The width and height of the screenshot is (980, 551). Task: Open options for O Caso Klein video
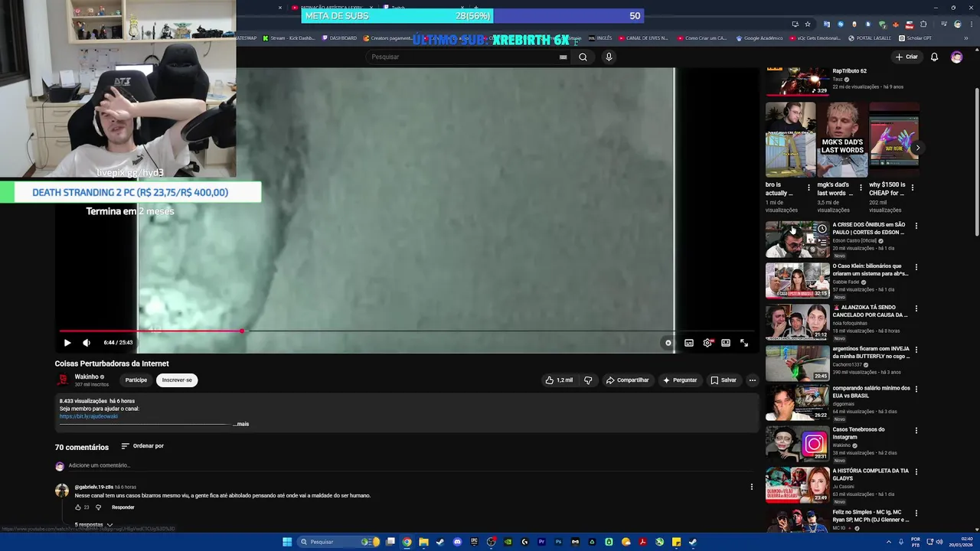[916, 267]
